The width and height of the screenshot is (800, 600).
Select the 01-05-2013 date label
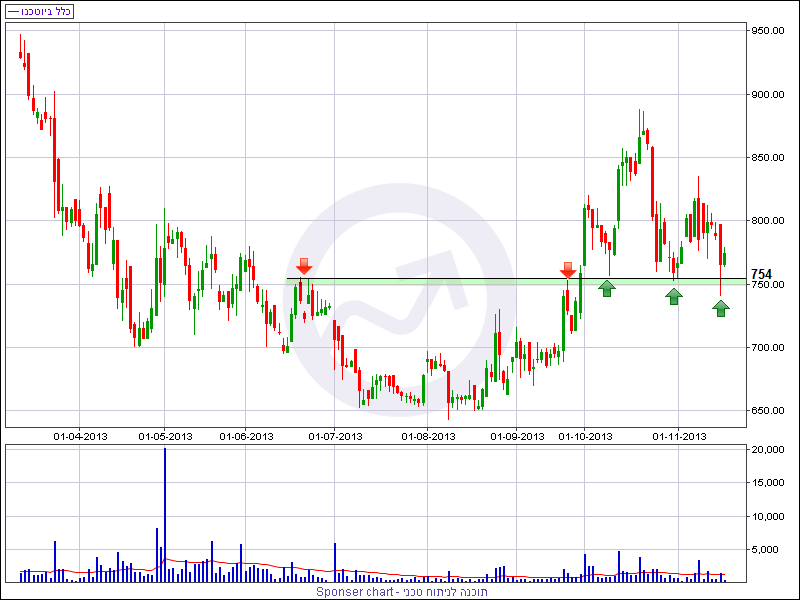[x=165, y=437]
